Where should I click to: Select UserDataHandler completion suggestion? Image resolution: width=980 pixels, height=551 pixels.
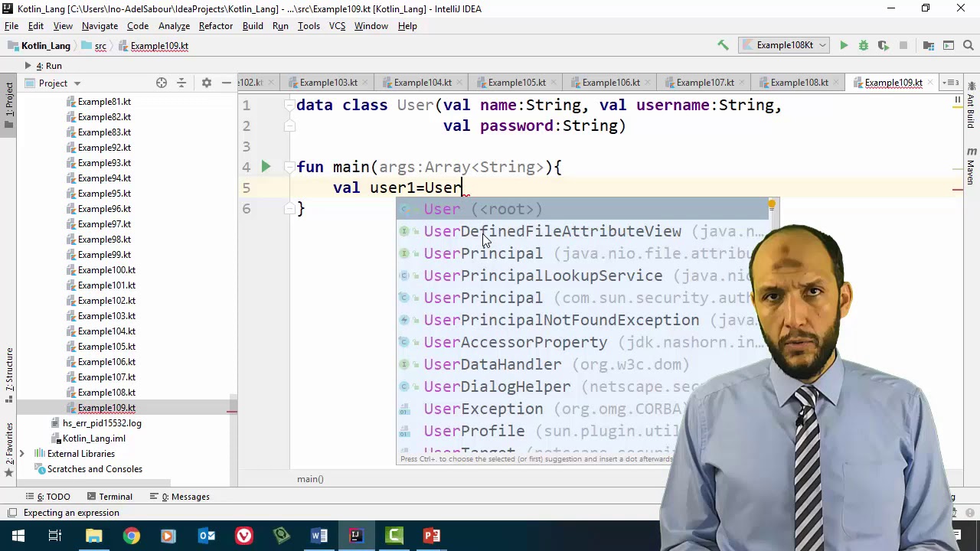click(583, 364)
